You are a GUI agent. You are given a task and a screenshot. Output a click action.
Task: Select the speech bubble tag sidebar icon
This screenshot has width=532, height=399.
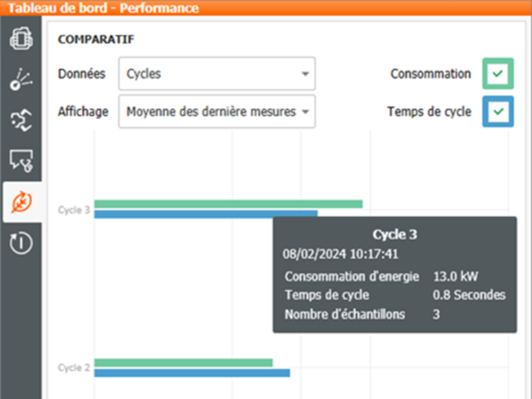[x=21, y=161]
